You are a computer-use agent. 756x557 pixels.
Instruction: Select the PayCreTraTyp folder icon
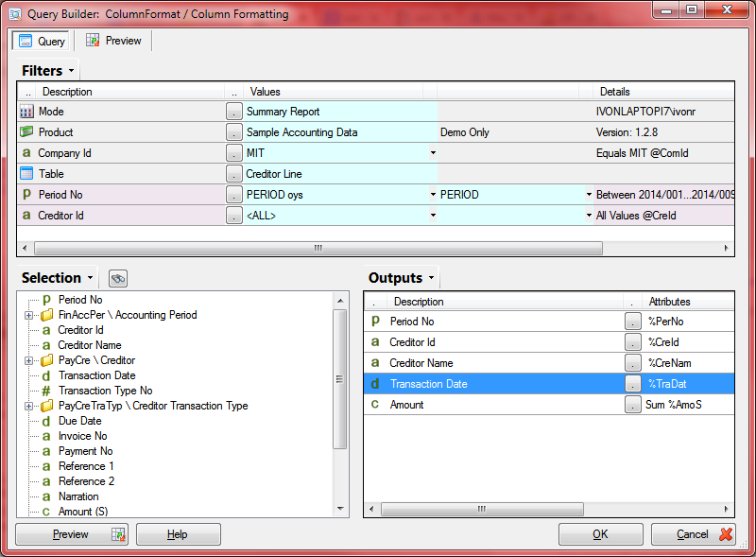46,406
